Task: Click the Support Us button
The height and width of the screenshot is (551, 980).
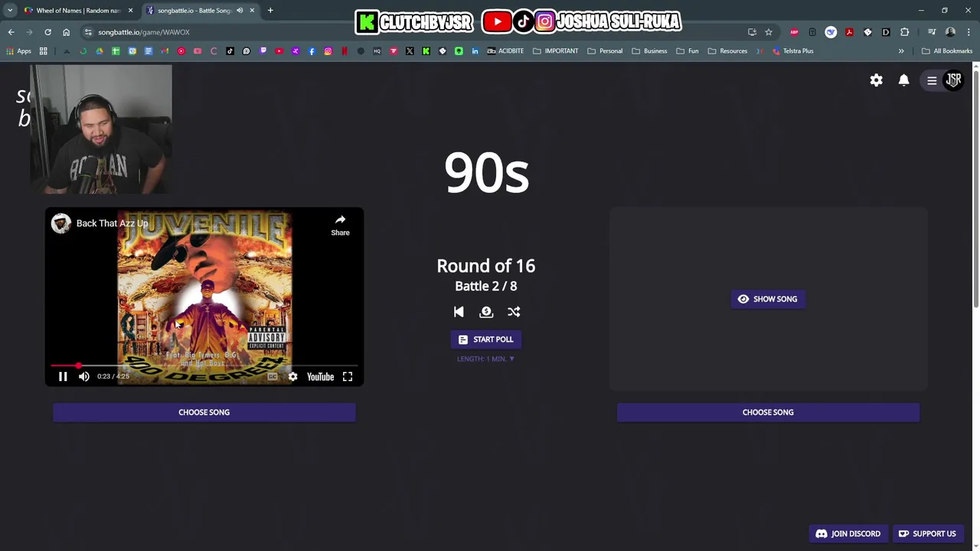Action: (927, 533)
